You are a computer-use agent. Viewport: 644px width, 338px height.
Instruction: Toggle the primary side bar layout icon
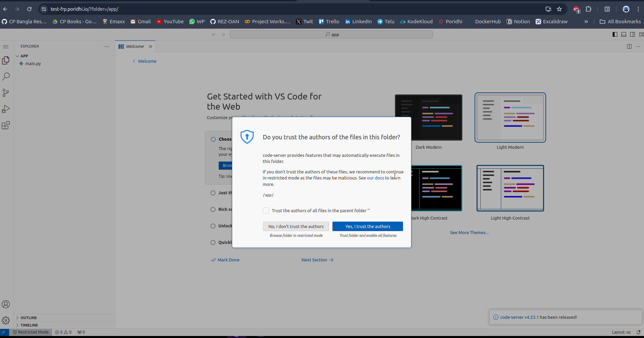point(615,34)
